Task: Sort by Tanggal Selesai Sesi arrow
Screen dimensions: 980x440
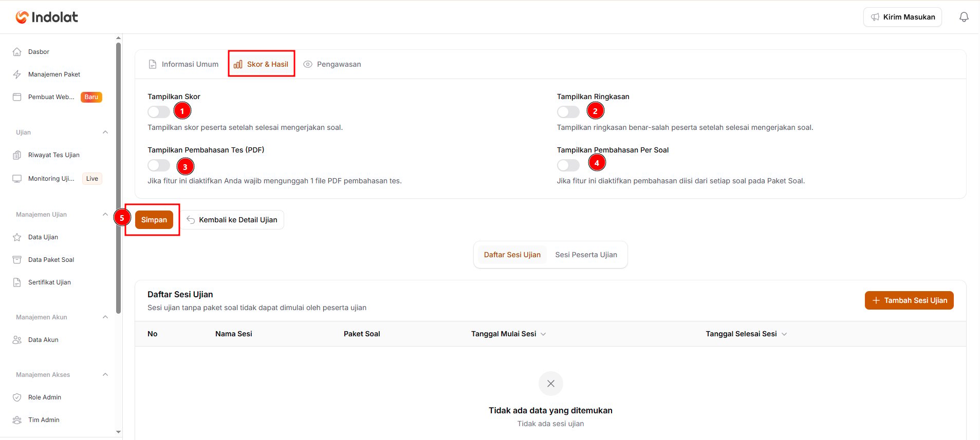Action: point(784,334)
